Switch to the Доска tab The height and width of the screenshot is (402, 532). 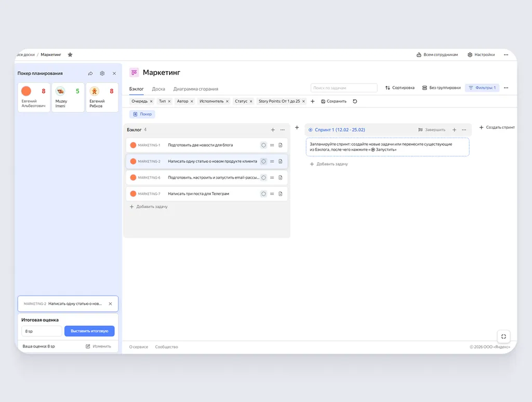[158, 89]
